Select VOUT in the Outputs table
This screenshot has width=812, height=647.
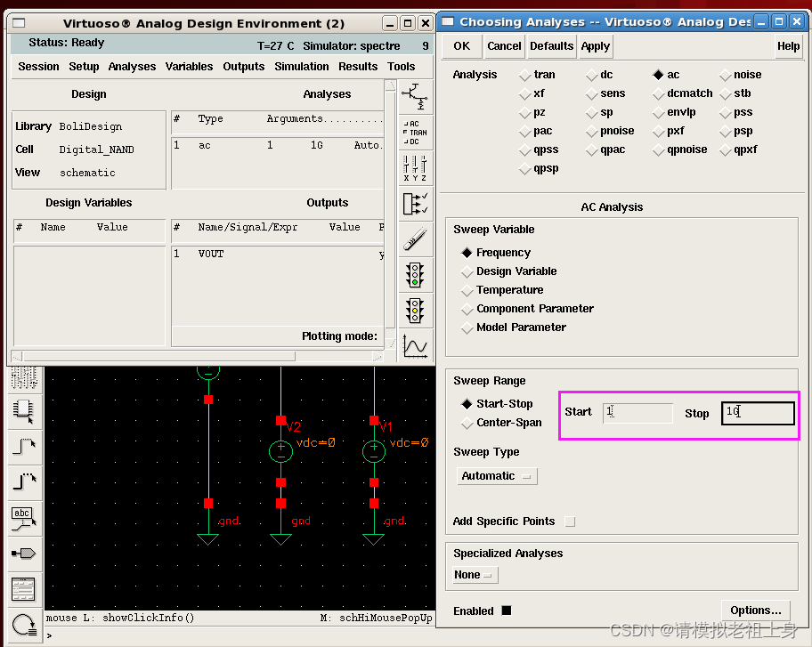(x=278, y=255)
